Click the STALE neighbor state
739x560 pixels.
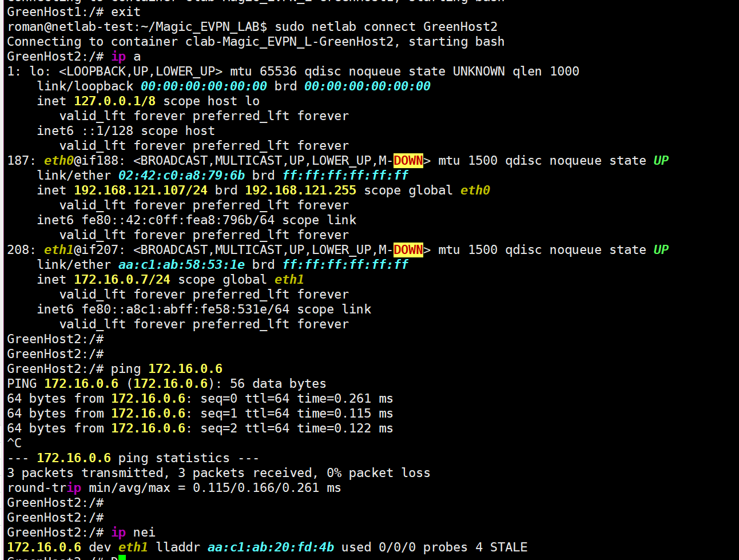(x=508, y=547)
